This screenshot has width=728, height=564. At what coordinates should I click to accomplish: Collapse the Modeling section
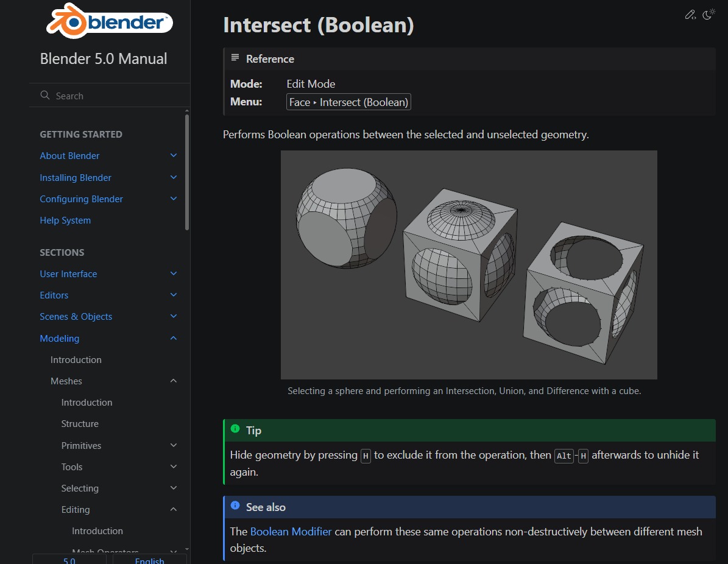(174, 338)
